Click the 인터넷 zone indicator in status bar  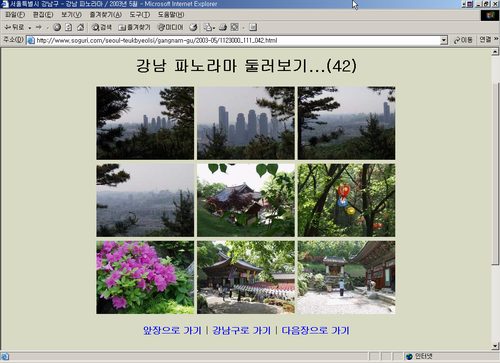pos(419,356)
